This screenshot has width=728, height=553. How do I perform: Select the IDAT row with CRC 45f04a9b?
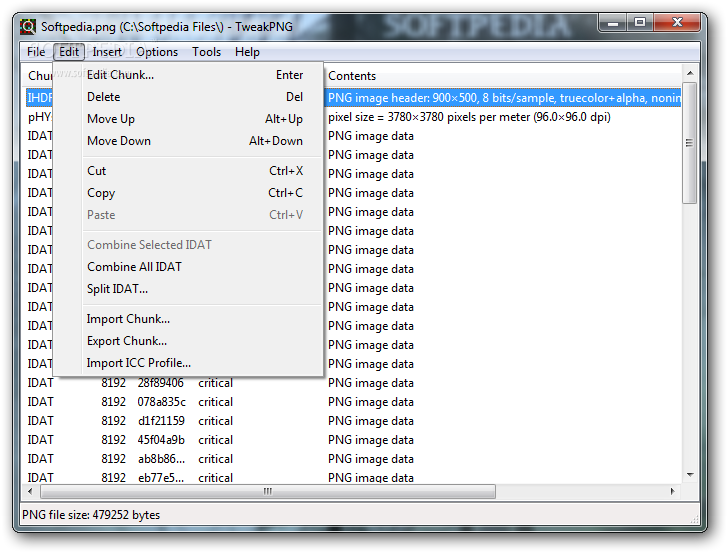click(353, 440)
